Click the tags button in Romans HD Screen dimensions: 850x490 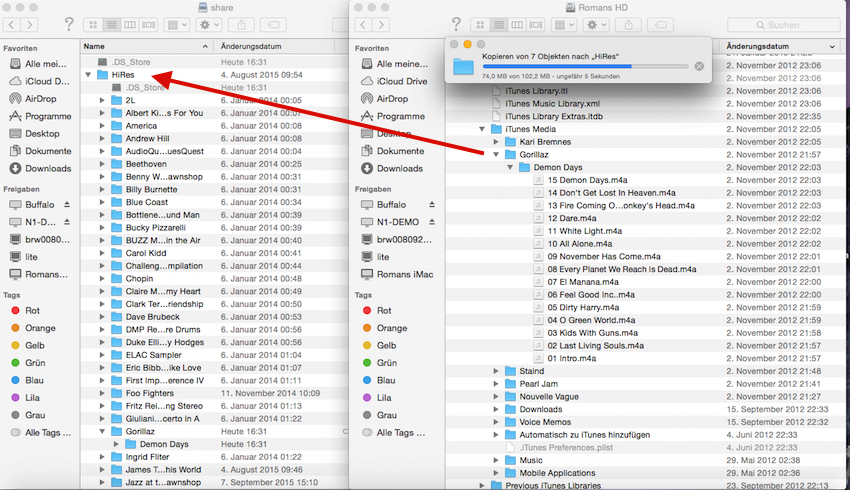coord(661,24)
